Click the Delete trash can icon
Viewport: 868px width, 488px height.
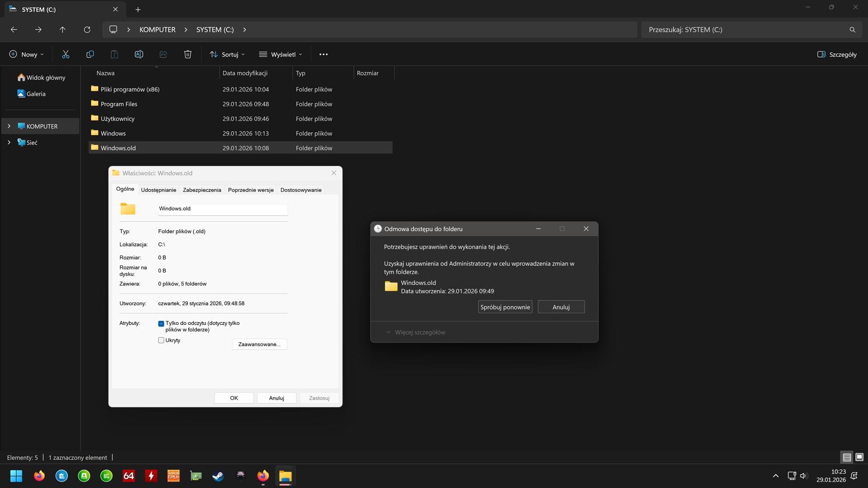pos(188,54)
